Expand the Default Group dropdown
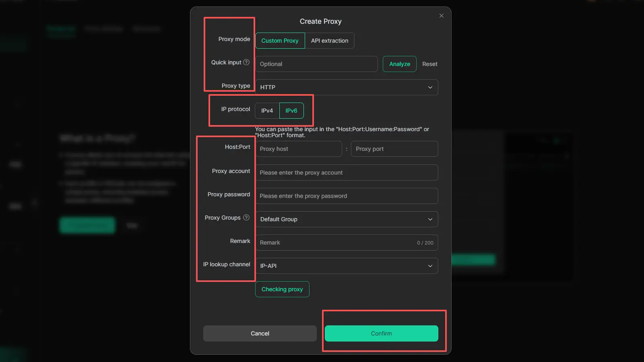This screenshot has height=362, width=644. 347,219
